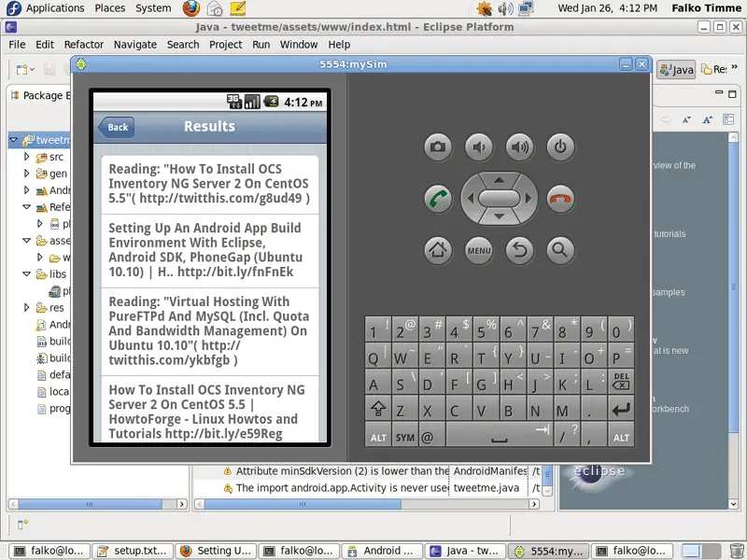Open the mail client panel icon
747x560 pixels.
(215, 8)
